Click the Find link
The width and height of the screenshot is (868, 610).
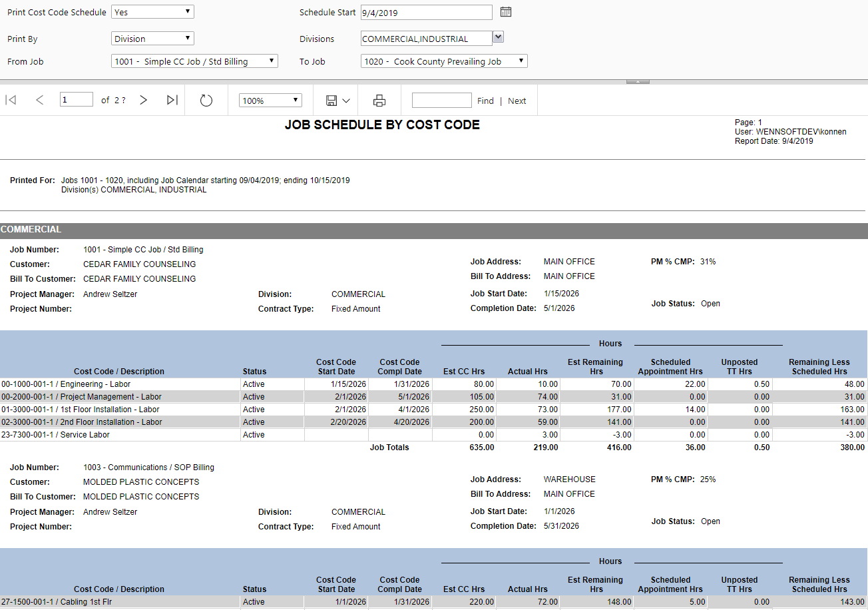point(485,101)
